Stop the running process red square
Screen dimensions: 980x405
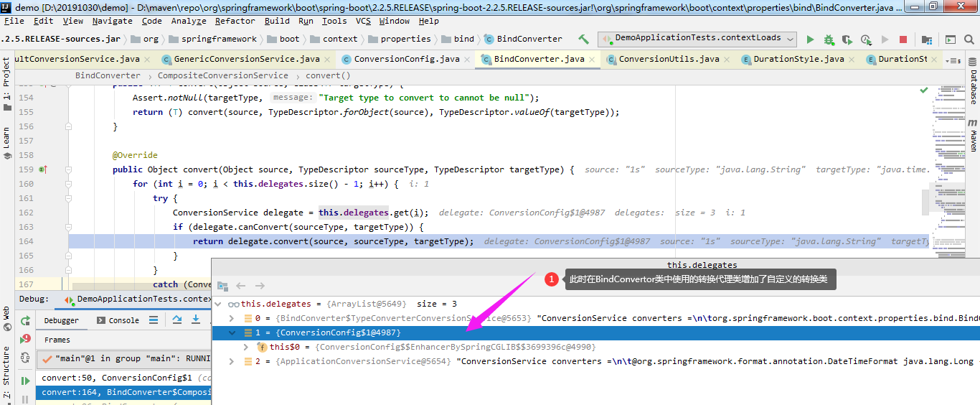point(903,39)
